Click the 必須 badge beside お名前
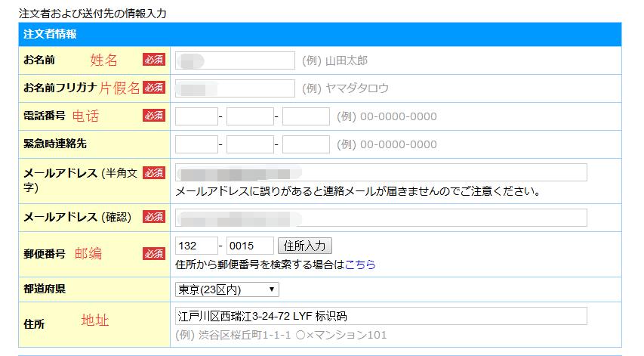This screenshot has width=644, height=356. (x=154, y=60)
